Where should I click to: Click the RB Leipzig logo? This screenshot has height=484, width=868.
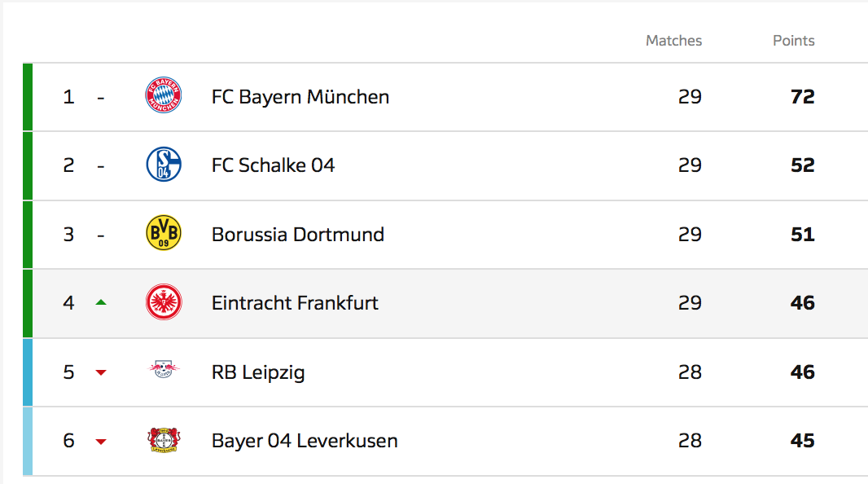(164, 372)
